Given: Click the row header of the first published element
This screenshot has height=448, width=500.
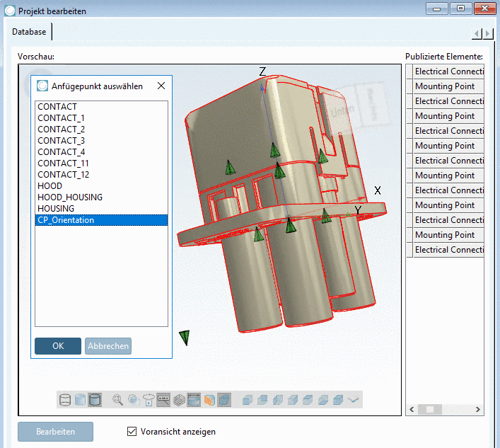Looking at the screenshot, I should click(409, 71).
